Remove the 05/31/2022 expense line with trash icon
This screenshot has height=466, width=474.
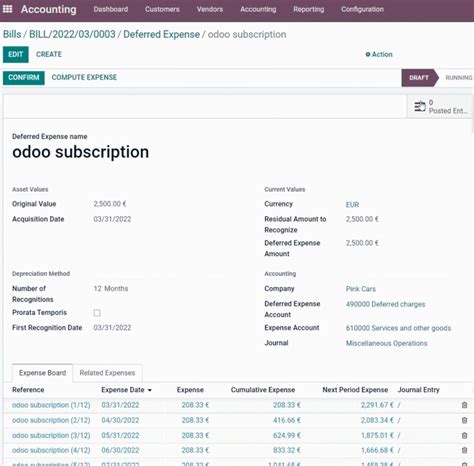(464, 435)
